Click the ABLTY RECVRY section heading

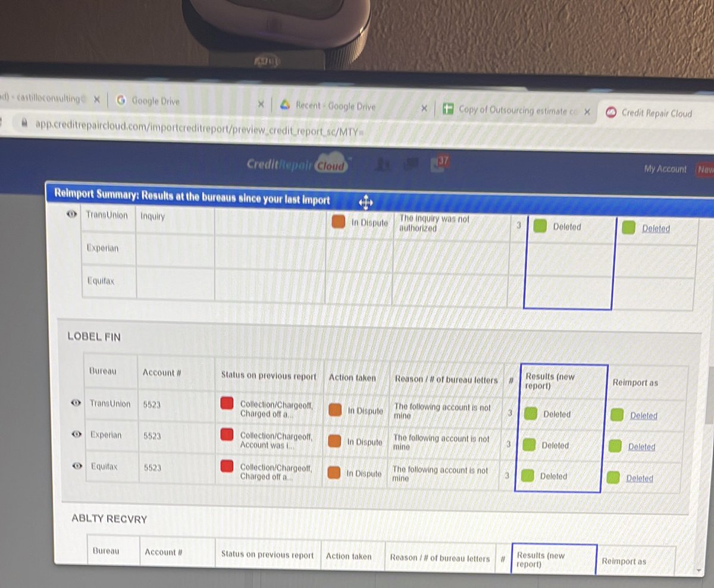tap(109, 518)
